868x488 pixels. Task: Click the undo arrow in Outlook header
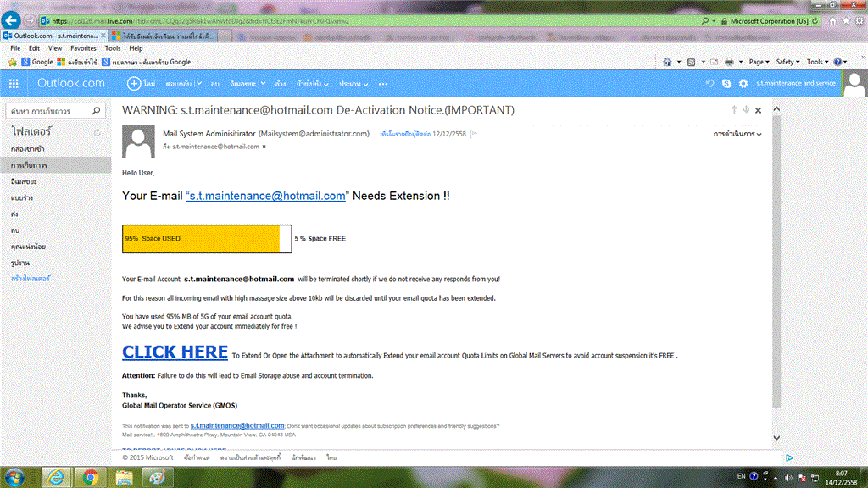(x=709, y=84)
